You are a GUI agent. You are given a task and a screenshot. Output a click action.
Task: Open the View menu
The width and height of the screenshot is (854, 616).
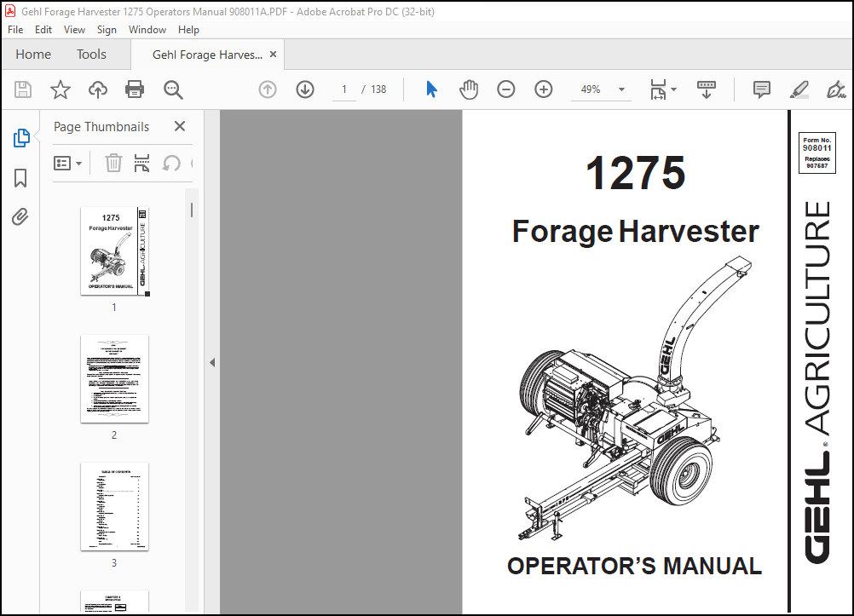coord(74,30)
